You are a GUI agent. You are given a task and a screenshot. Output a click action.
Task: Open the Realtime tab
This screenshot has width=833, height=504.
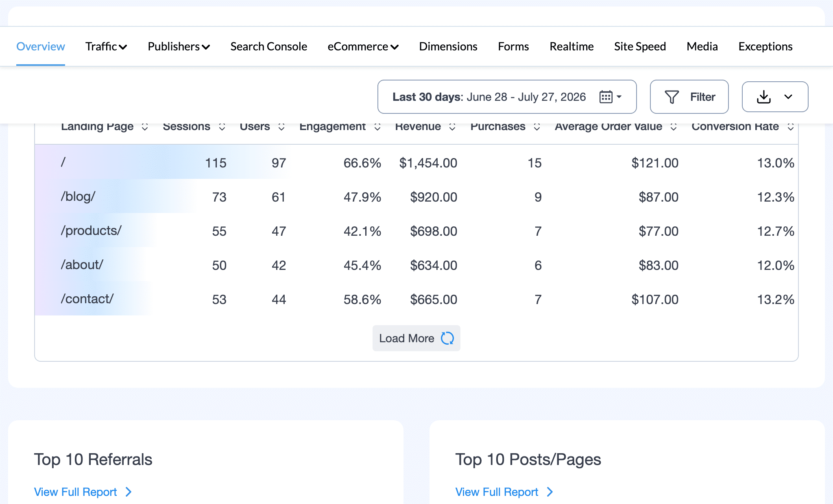[x=572, y=46]
